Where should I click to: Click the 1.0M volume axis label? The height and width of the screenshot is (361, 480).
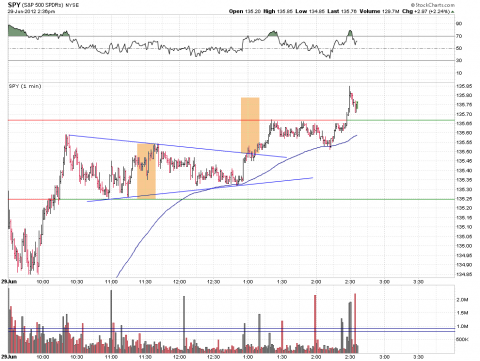click(462, 326)
